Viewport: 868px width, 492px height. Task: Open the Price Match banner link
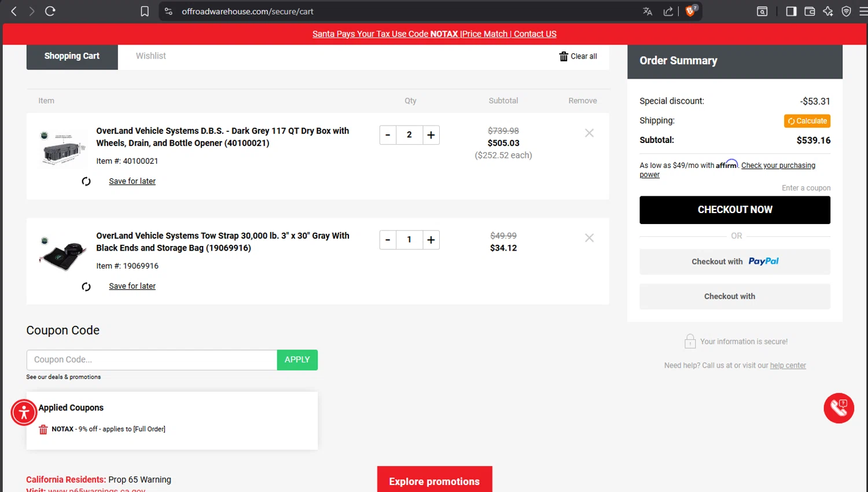coord(484,34)
